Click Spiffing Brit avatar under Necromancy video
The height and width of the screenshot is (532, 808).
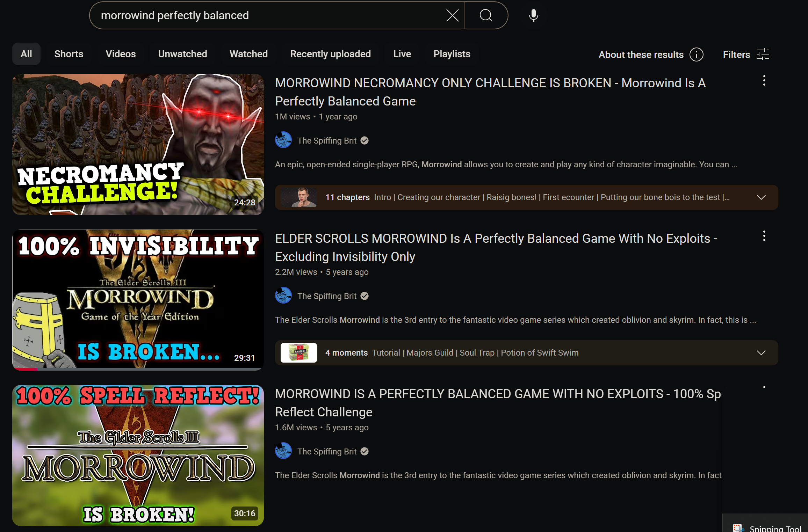(x=283, y=140)
